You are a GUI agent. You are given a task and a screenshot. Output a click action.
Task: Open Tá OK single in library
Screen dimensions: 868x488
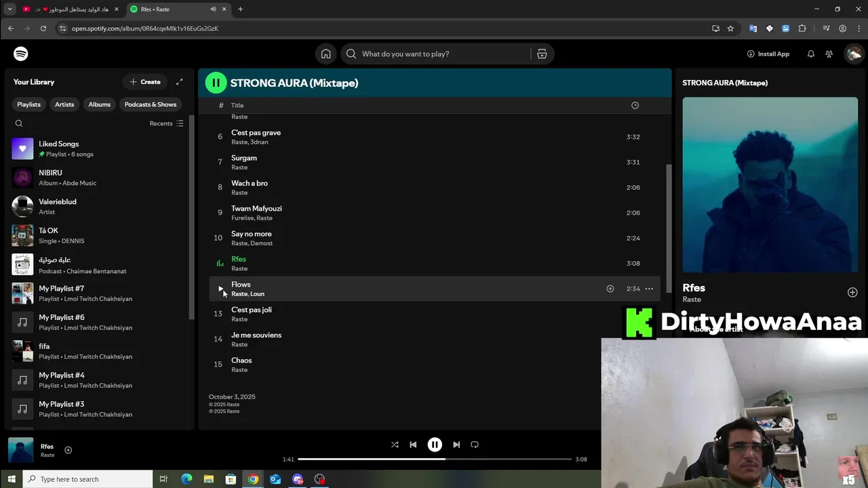click(x=99, y=235)
